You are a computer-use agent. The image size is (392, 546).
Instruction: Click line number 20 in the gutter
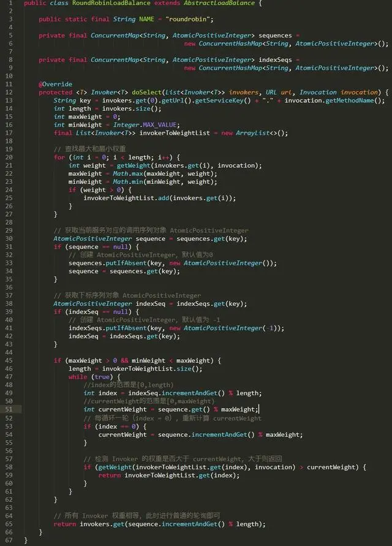pyautogui.click(x=9, y=157)
